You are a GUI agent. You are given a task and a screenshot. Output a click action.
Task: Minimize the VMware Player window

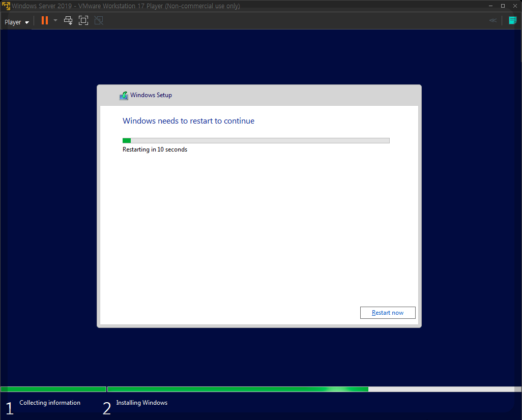(x=490, y=6)
